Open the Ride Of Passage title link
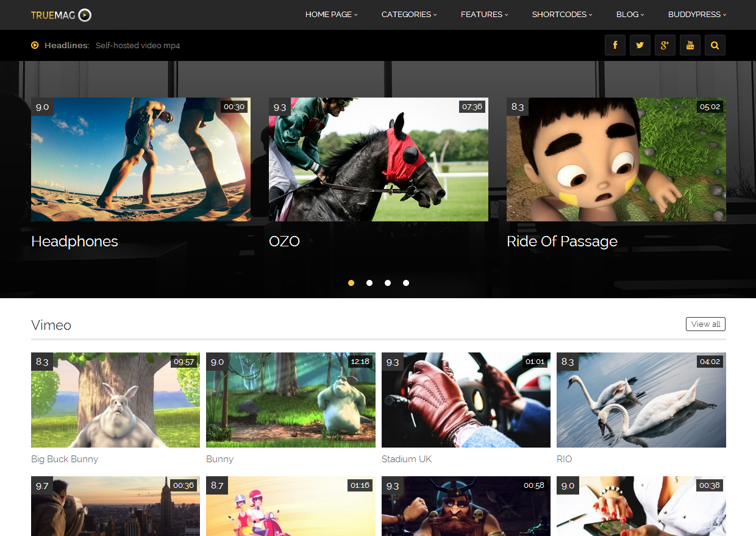This screenshot has width=756, height=536. pyautogui.click(x=562, y=241)
